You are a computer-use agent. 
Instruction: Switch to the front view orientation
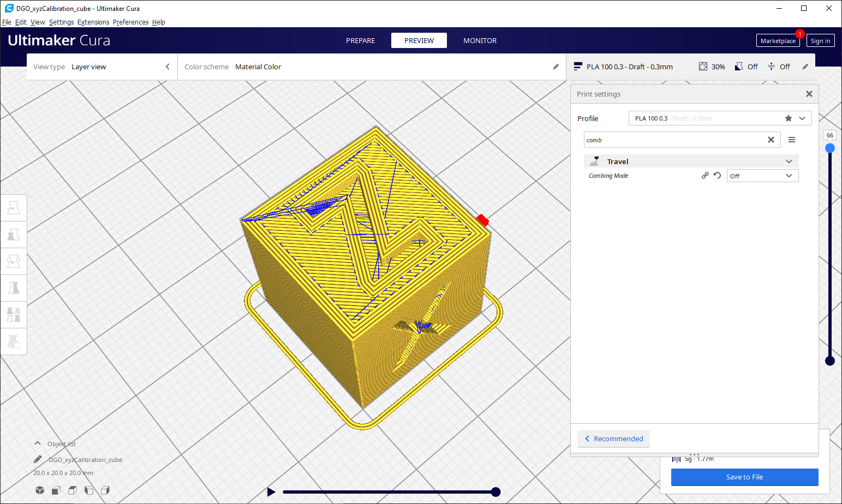pos(56,490)
